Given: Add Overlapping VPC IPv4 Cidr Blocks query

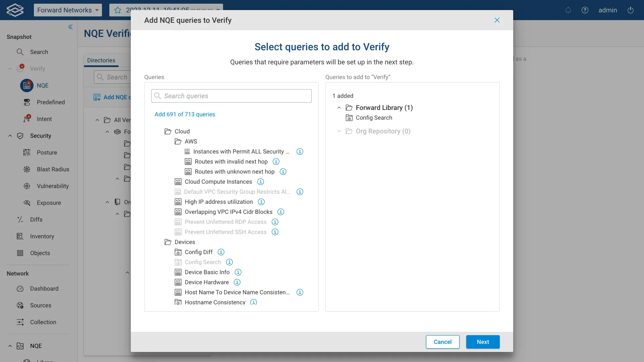Looking at the screenshot, I should tap(228, 212).
